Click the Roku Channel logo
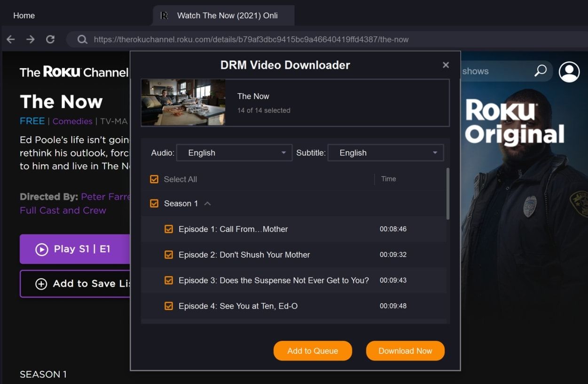The height and width of the screenshot is (384, 588). coord(74,72)
